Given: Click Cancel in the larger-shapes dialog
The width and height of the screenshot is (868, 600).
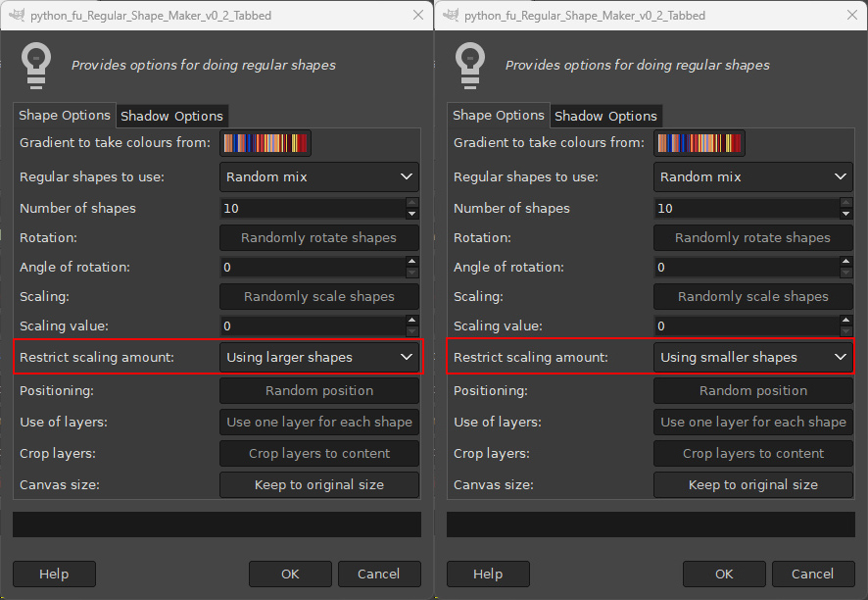Looking at the screenshot, I should point(379,574).
